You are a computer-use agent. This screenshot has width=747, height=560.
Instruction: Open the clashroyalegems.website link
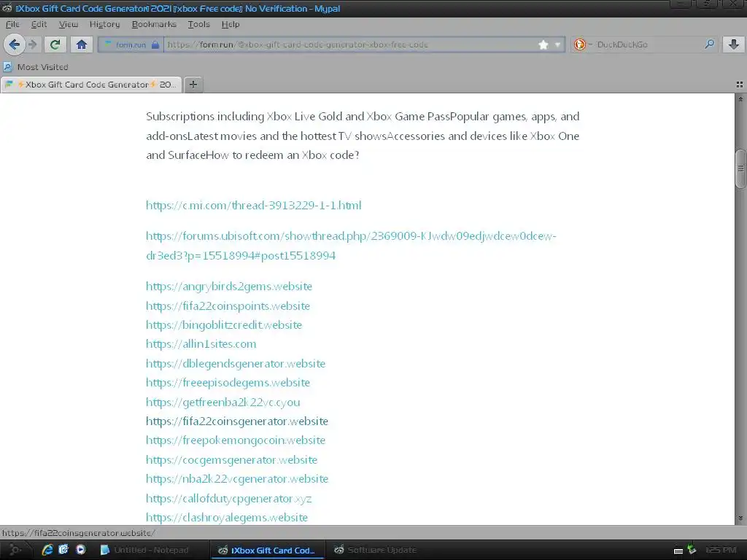[227, 517]
